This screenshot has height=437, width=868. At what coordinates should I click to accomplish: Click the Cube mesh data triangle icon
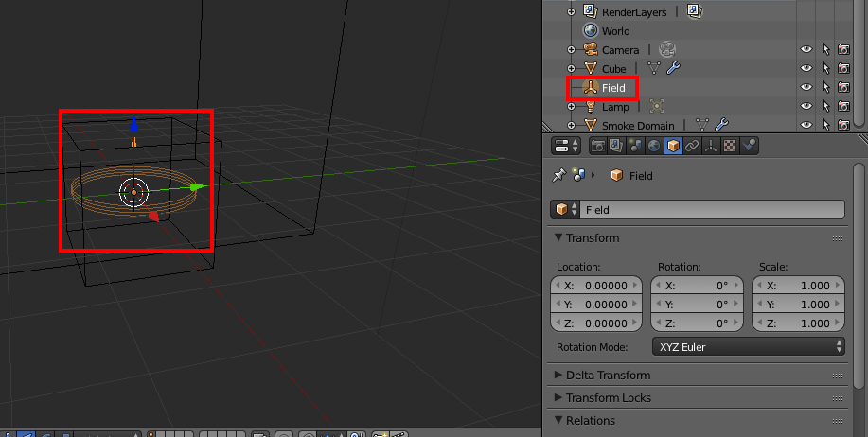coord(654,68)
